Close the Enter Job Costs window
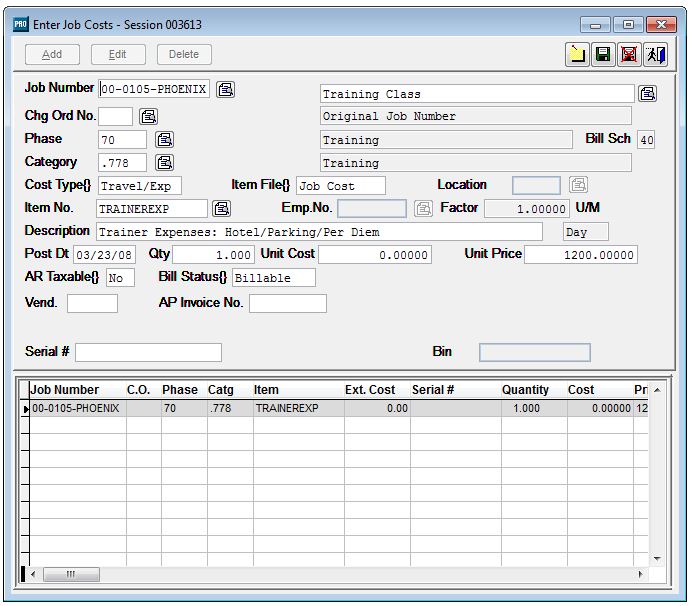 (x=661, y=25)
